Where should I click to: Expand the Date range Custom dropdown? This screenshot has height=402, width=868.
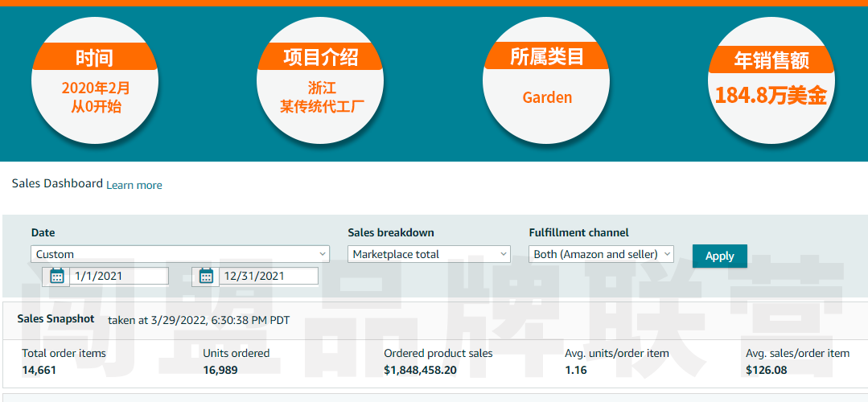pyautogui.click(x=181, y=254)
